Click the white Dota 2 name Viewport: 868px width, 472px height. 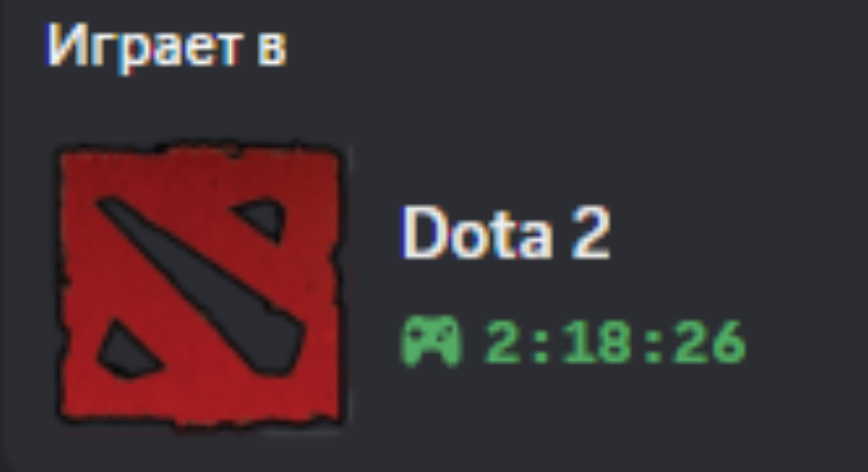(506, 232)
